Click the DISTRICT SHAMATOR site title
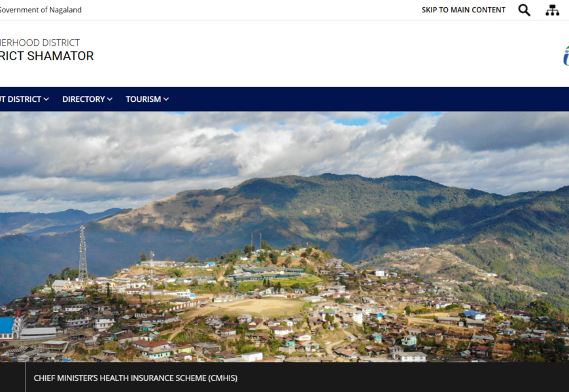 pos(47,56)
